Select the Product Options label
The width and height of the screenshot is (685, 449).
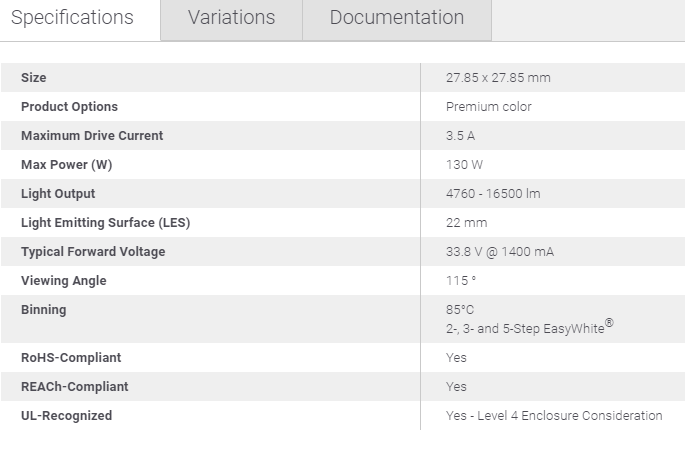click(69, 107)
